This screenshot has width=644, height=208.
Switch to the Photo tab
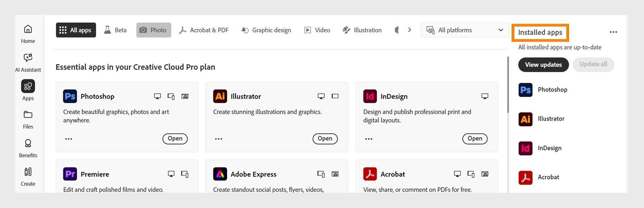tap(153, 30)
